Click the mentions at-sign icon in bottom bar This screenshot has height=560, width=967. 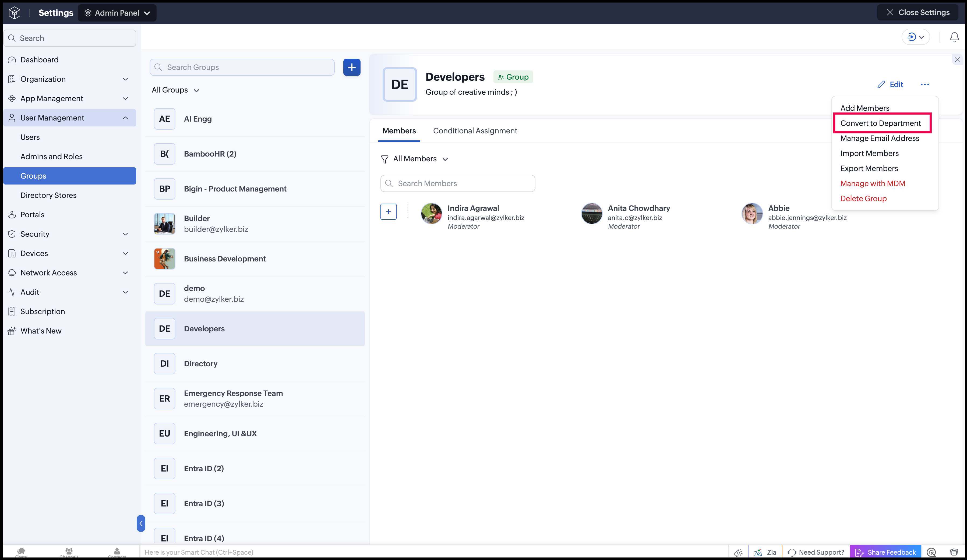click(x=931, y=552)
